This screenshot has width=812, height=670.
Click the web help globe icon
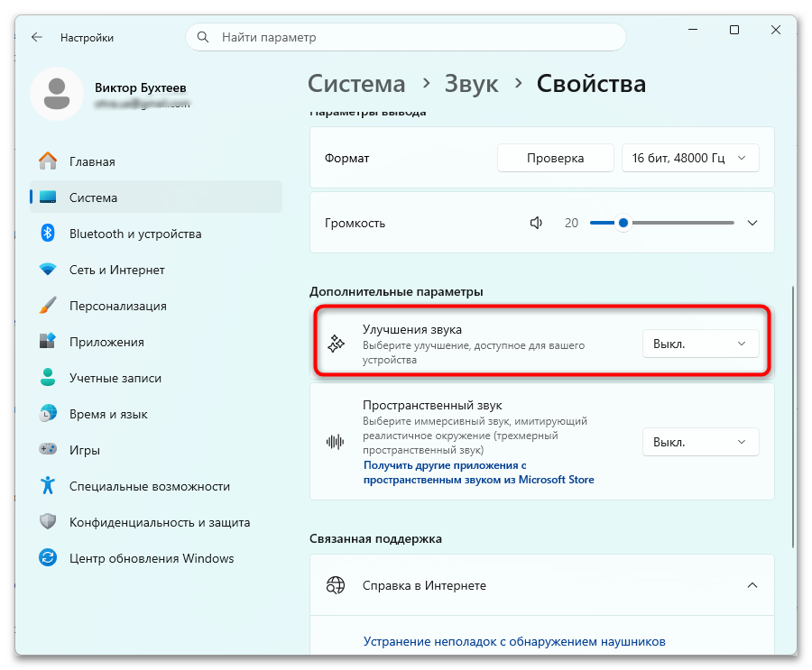pyautogui.click(x=336, y=585)
